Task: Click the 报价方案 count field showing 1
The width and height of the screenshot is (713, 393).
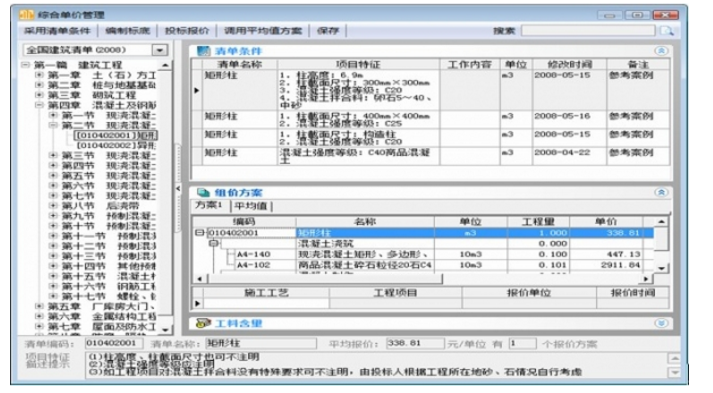Action: (522, 343)
